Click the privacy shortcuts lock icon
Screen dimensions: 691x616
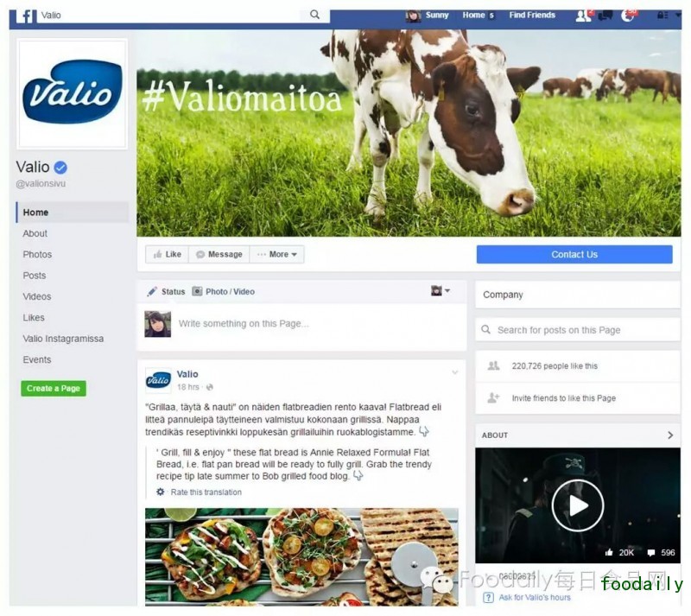tap(662, 16)
